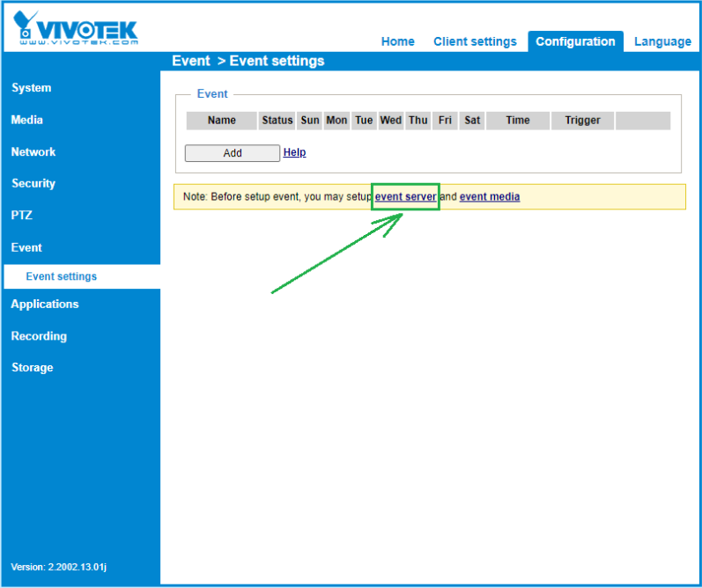Open the Home tab

[x=397, y=41]
